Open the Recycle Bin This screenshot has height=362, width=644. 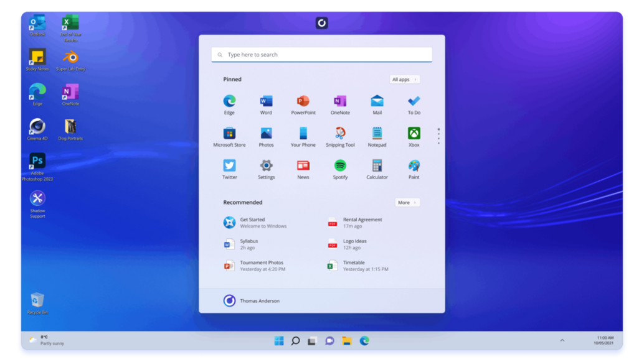point(37,297)
